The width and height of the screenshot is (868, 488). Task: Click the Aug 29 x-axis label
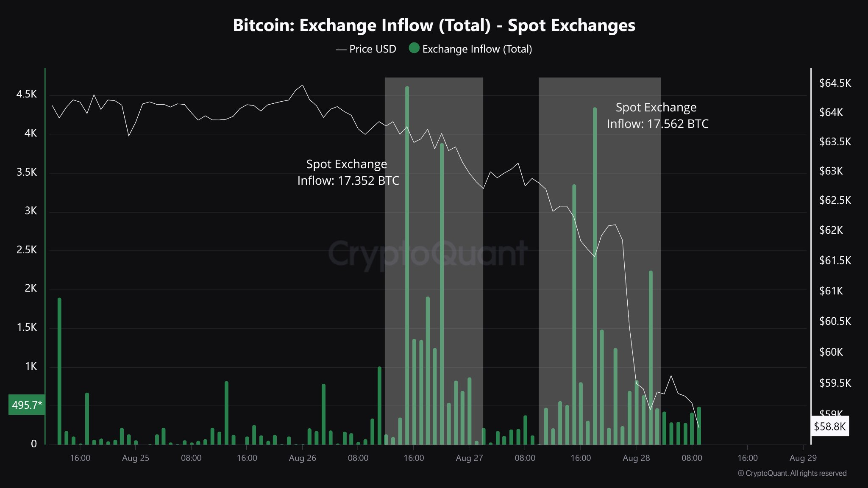point(803,458)
